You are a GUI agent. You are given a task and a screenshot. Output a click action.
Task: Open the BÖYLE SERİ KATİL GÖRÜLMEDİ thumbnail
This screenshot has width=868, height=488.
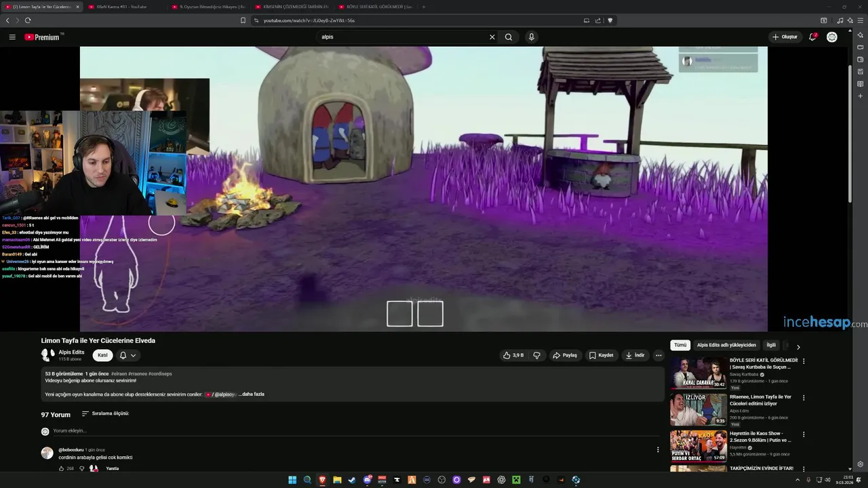click(x=698, y=372)
